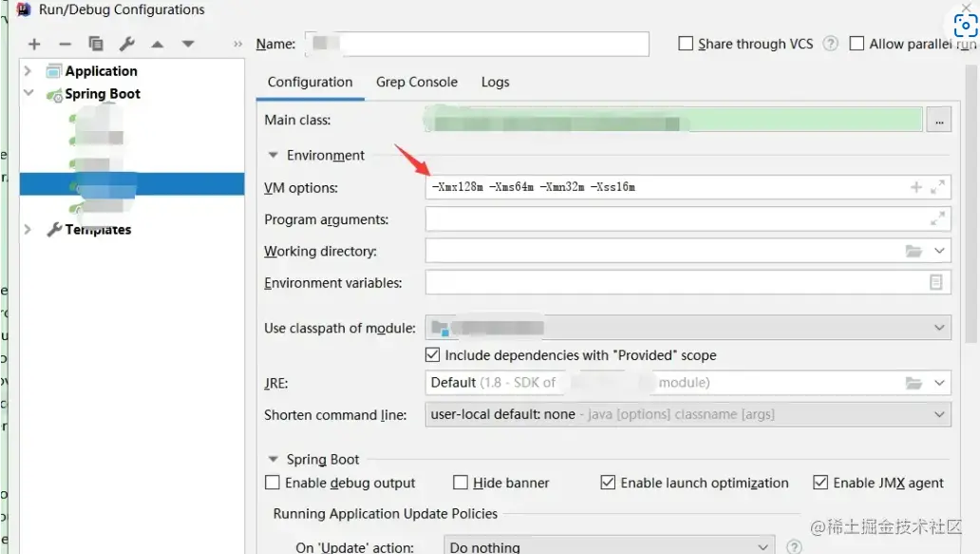Open the JRE dropdown arrow

(x=939, y=383)
